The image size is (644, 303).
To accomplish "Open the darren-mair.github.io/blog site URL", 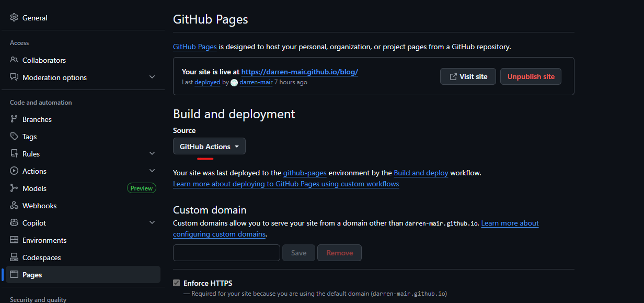I will tap(300, 72).
